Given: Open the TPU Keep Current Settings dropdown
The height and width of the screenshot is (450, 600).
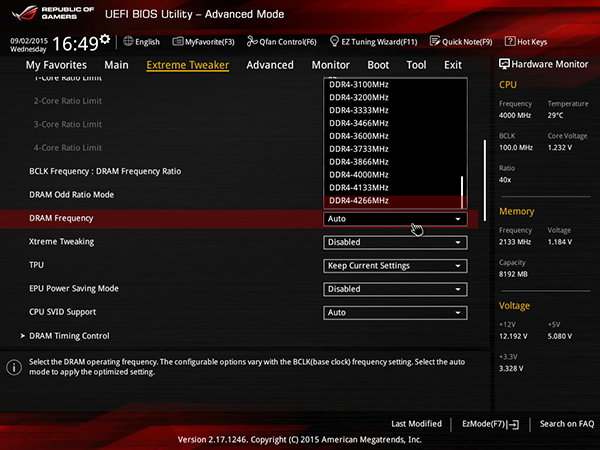Looking at the screenshot, I should [x=395, y=266].
